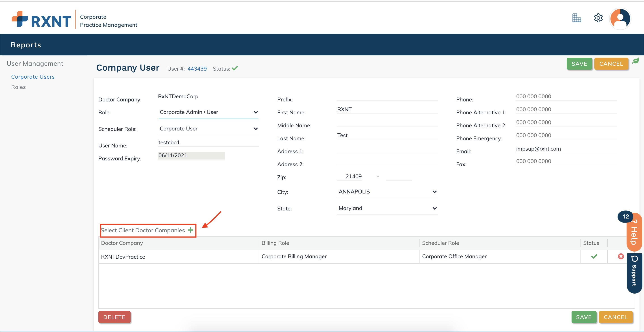644x332 pixels.
Task: Click the Phone field
Action: click(x=566, y=97)
